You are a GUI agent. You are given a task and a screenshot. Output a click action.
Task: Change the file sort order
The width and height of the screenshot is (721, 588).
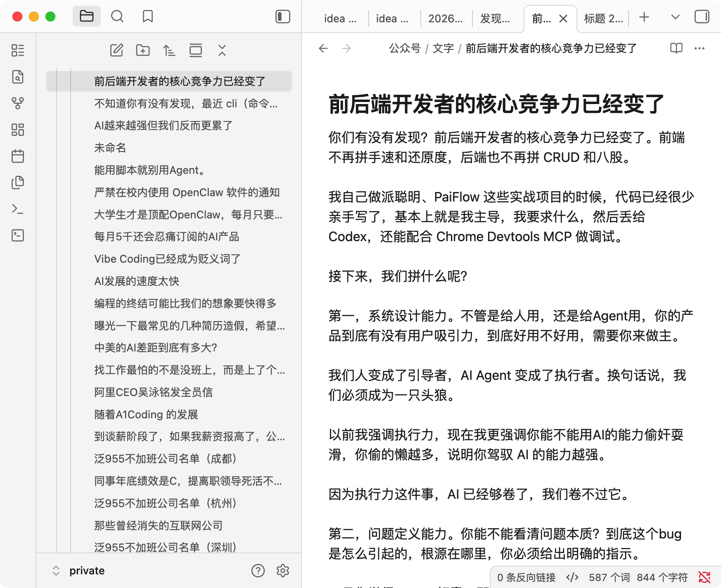click(169, 50)
